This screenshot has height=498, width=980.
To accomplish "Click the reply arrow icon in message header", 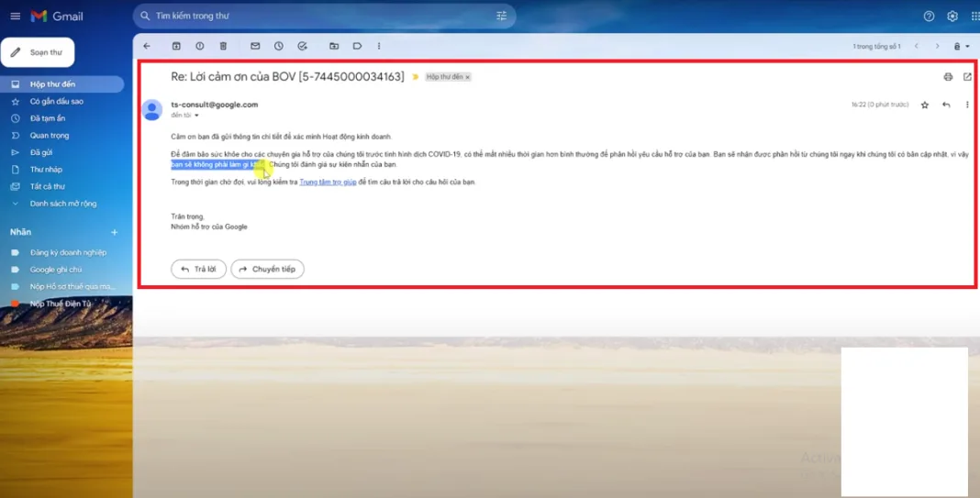I will 946,105.
